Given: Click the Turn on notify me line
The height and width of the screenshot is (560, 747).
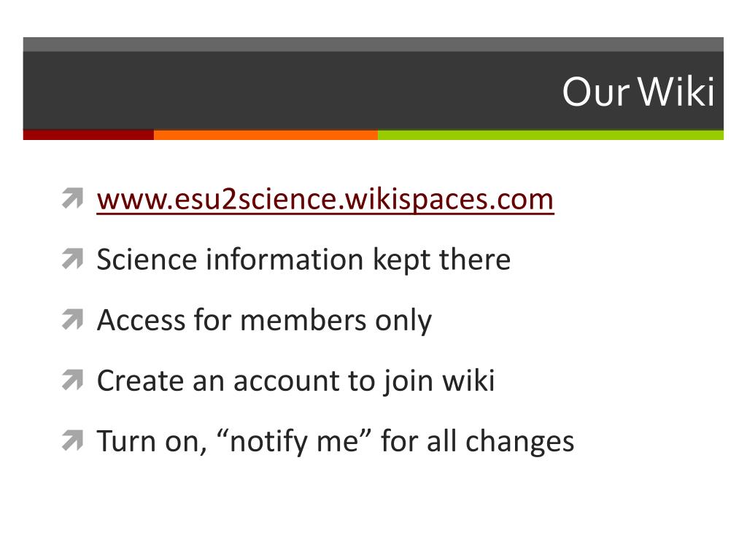Looking at the screenshot, I should click(336, 441).
